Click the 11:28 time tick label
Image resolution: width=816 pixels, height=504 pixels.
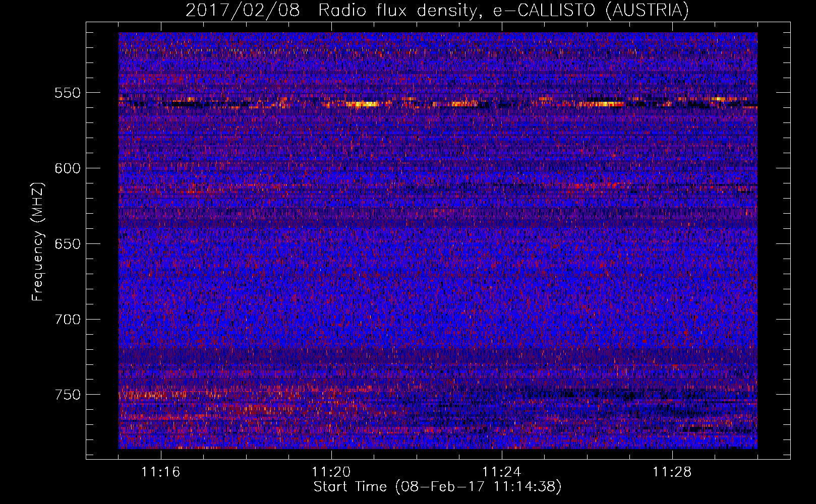click(x=672, y=472)
